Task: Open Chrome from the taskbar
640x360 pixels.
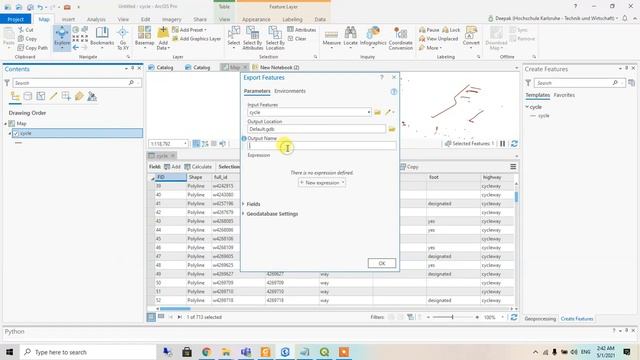Action: [x=206, y=352]
